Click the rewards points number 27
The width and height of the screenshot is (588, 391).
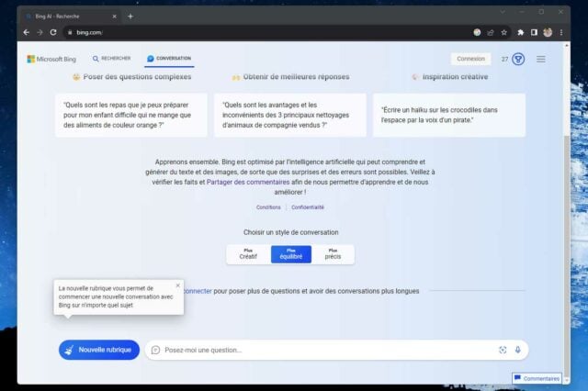click(504, 59)
